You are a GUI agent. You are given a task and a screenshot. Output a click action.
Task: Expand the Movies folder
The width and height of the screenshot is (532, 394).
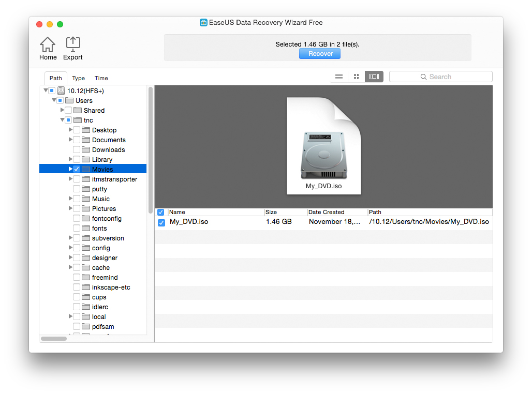click(70, 169)
